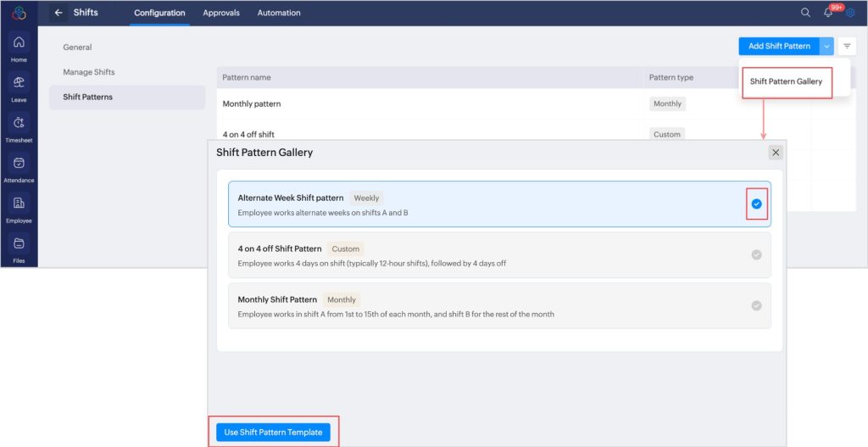Switch to the Automation tab
868x447 pixels.
(279, 13)
